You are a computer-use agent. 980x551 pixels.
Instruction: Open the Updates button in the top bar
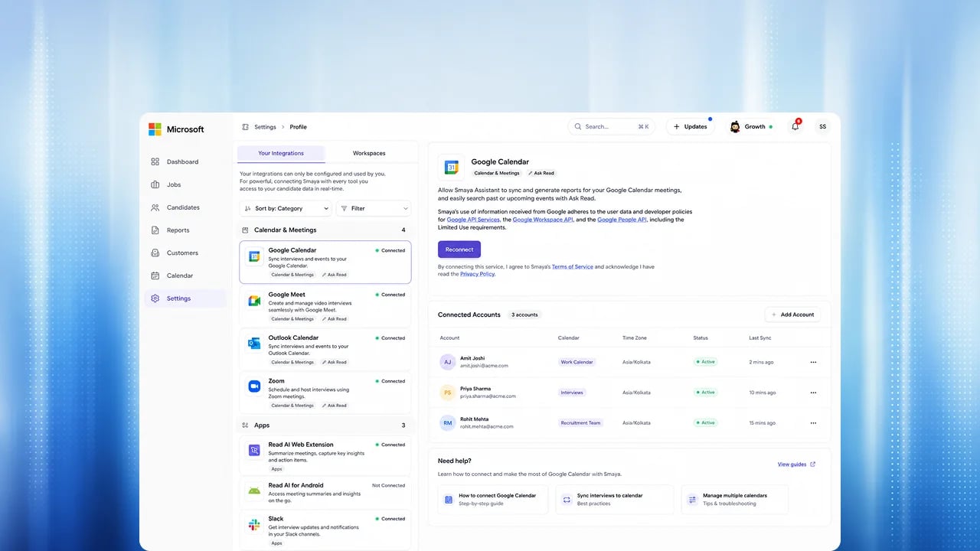tap(691, 127)
